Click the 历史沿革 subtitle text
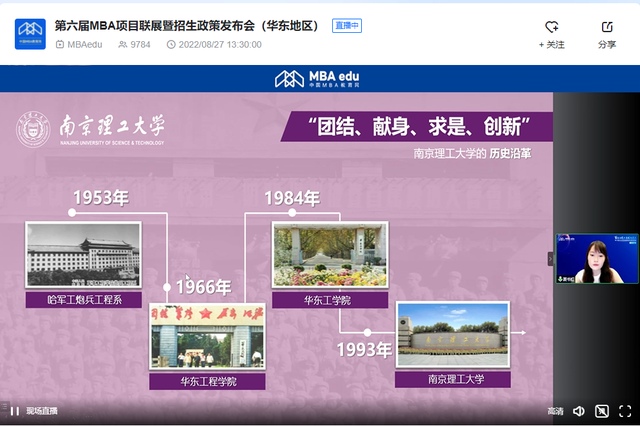This screenshot has height=426, width=640. point(510,153)
